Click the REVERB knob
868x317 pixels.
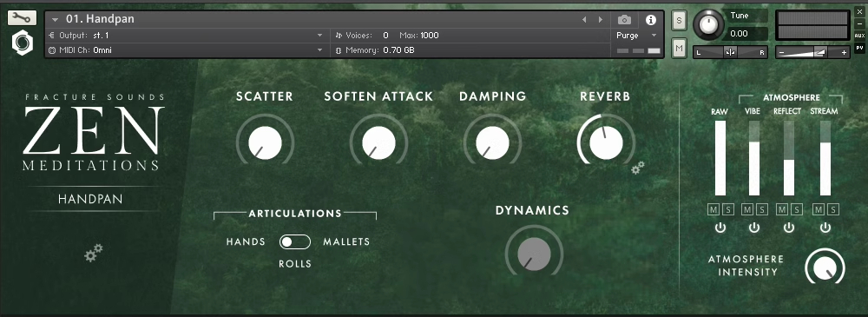tap(606, 143)
